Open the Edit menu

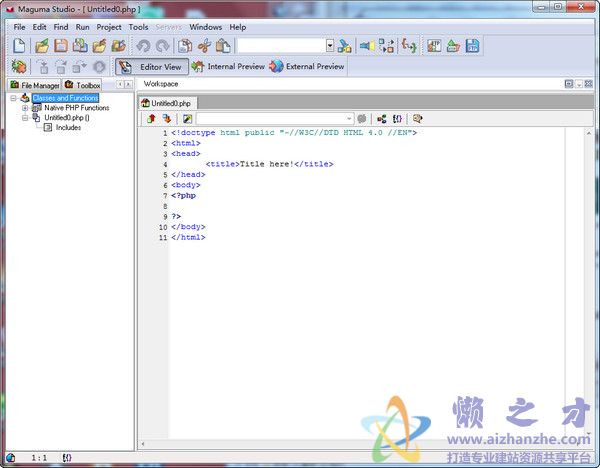tap(39, 27)
